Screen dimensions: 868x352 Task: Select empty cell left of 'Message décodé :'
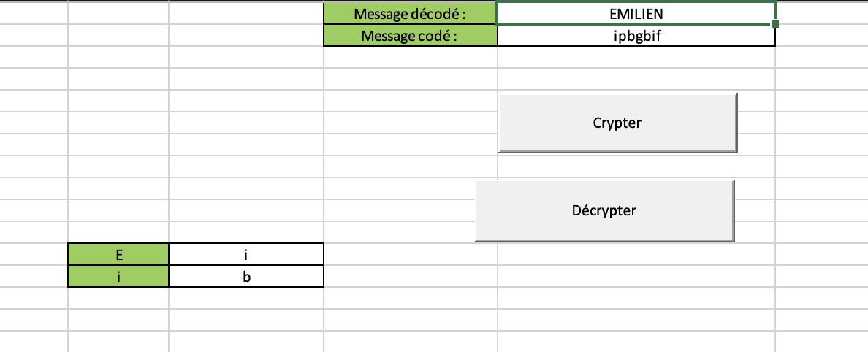pos(246,14)
